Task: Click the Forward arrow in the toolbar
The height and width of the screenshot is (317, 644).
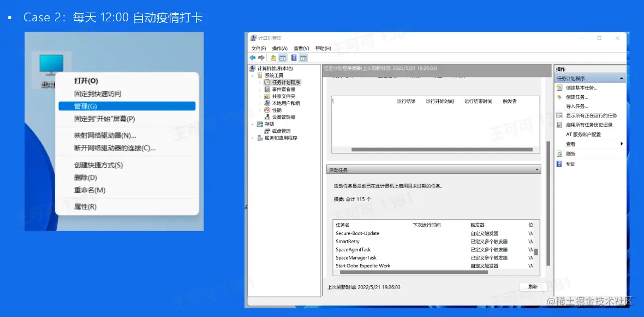Action: (261, 57)
